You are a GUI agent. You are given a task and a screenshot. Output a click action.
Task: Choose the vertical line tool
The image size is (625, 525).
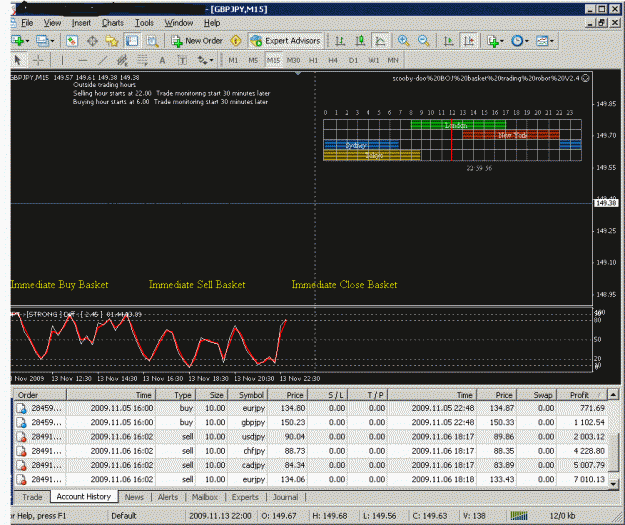coord(62,61)
